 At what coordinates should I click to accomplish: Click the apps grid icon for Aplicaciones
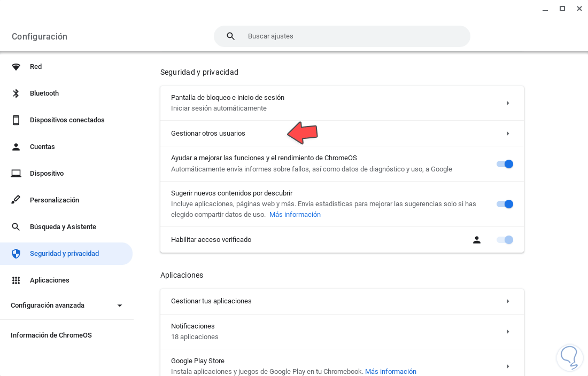point(16,280)
